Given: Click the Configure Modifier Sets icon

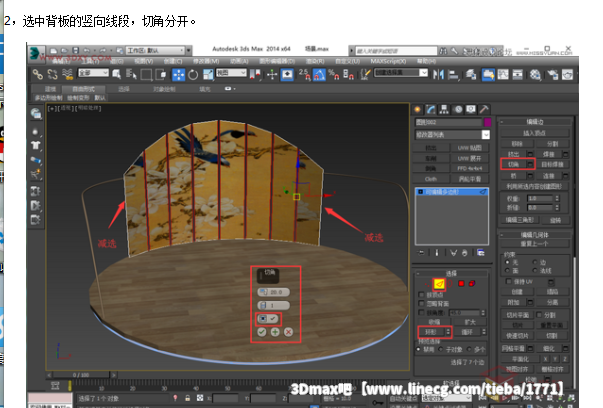Looking at the screenshot, I should [x=481, y=253].
